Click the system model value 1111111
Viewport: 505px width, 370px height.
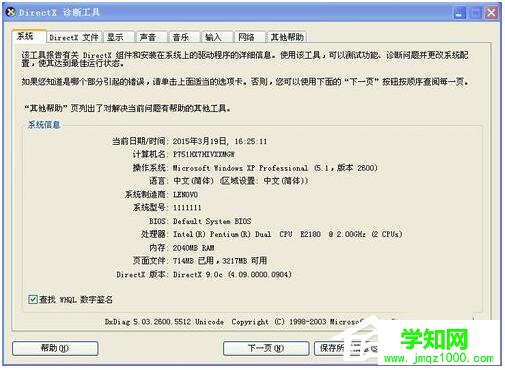coord(187,208)
